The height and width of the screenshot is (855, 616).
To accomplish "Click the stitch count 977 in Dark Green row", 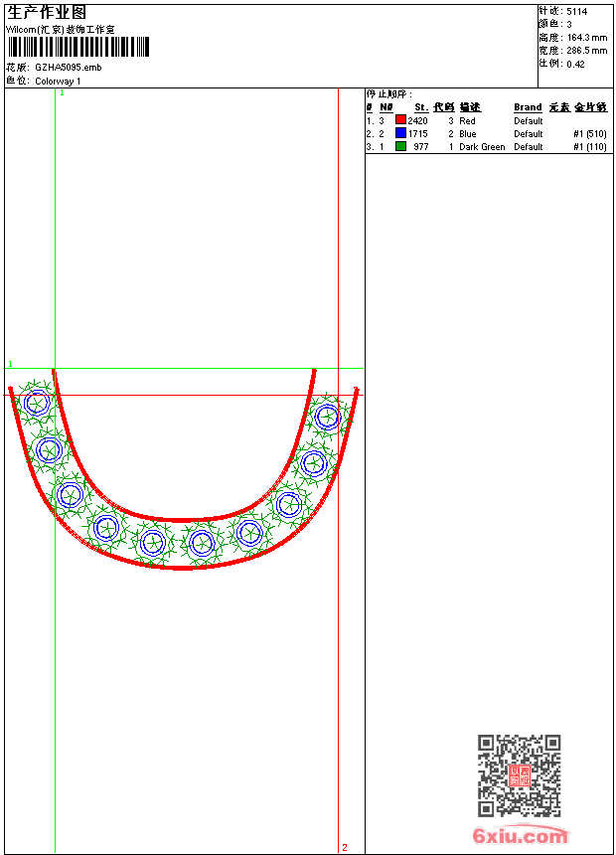I will point(421,147).
